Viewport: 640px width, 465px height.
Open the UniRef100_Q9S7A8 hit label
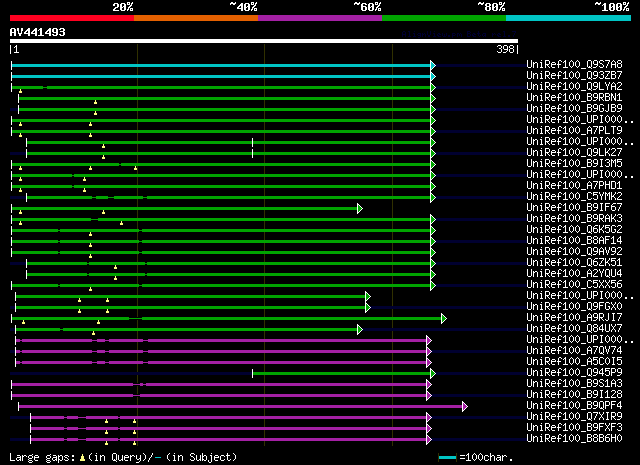click(574, 64)
